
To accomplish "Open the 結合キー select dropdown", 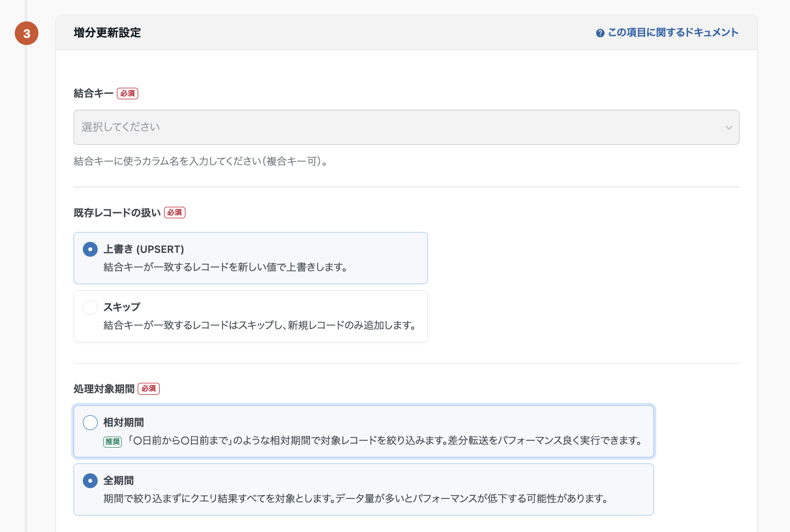I will (x=406, y=127).
